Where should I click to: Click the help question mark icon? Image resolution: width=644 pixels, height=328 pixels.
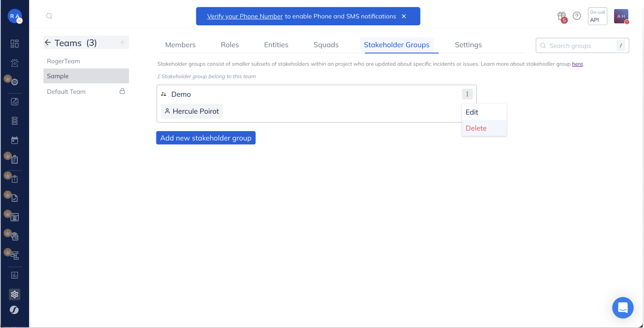coord(577,16)
